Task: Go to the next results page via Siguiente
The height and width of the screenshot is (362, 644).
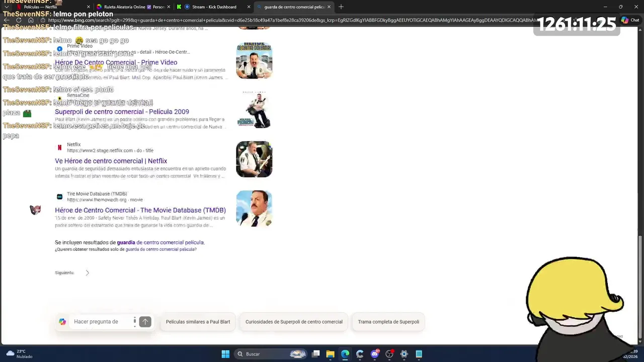Action: pos(64,273)
